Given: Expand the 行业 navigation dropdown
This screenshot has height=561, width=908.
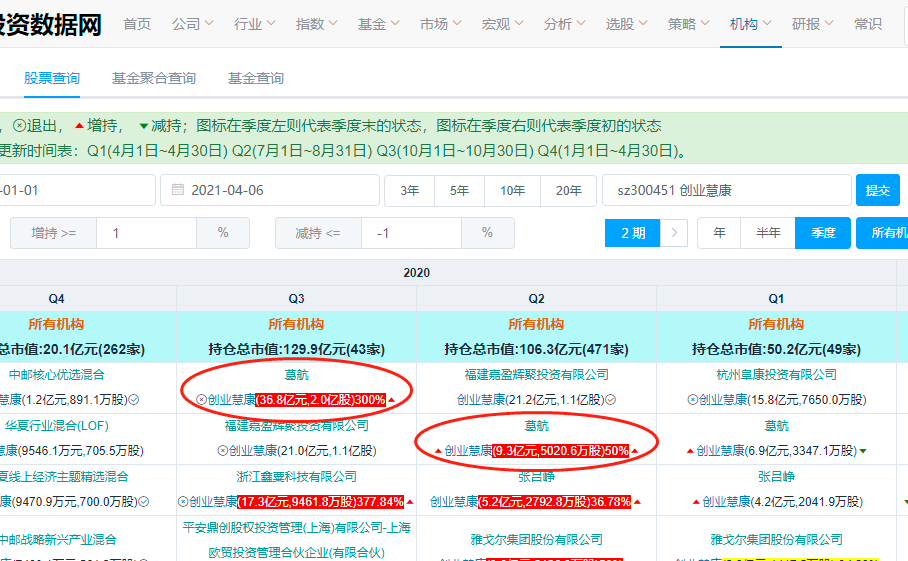Looking at the screenshot, I should pyautogui.click(x=254, y=24).
